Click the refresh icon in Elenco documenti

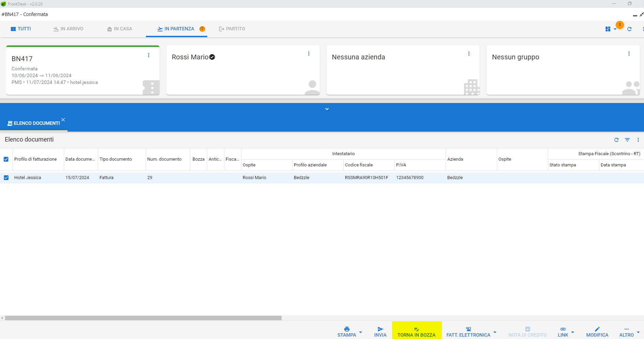tap(616, 140)
